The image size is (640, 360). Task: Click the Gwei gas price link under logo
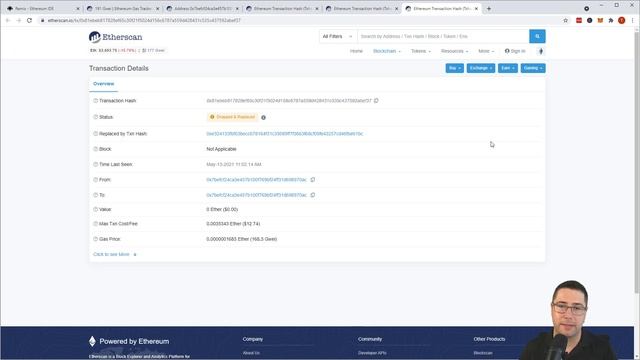tap(155, 51)
